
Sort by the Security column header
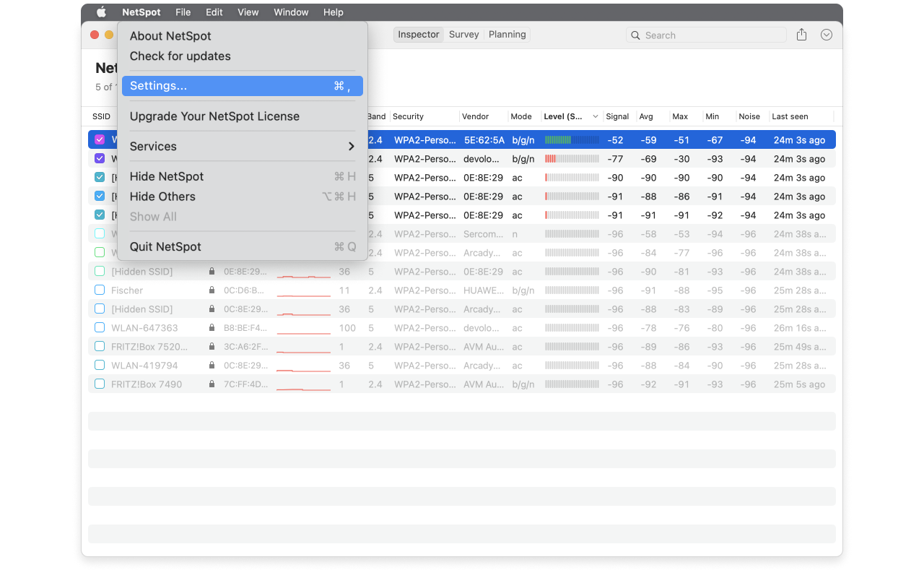click(x=409, y=116)
